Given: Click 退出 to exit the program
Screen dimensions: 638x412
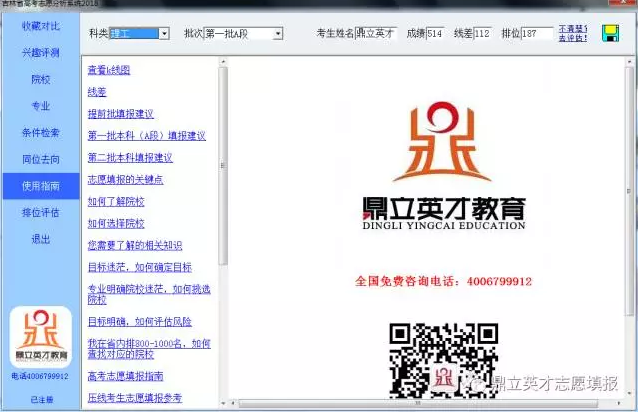Looking at the screenshot, I should [x=41, y=239].
